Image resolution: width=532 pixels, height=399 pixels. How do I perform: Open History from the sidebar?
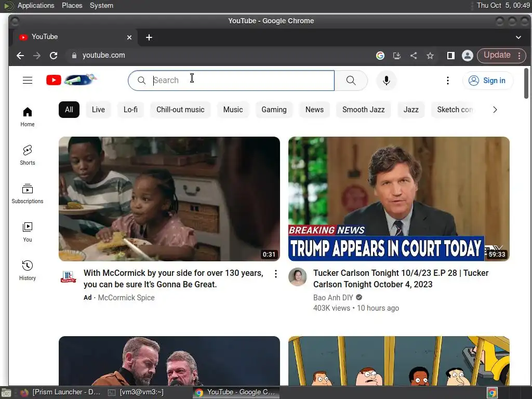pyautogui.click(x=28, y=270)
